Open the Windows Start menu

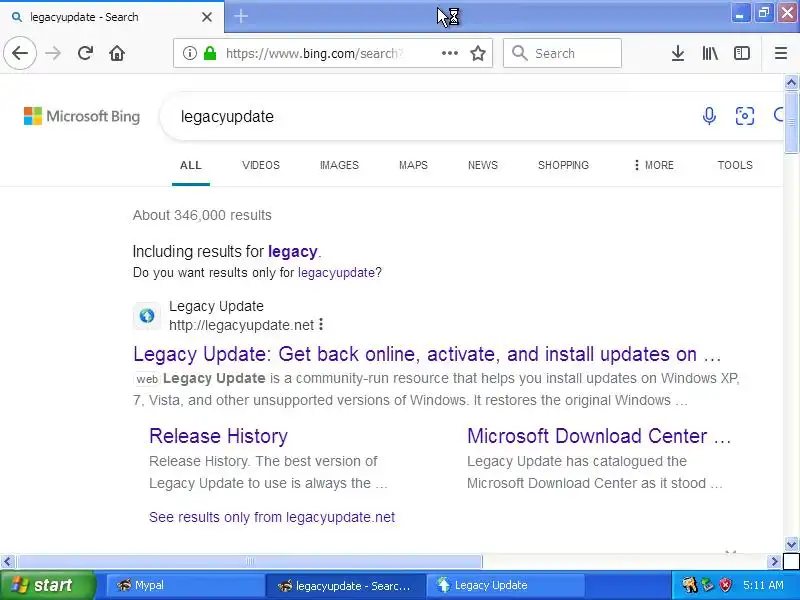(x=47, y=585)
